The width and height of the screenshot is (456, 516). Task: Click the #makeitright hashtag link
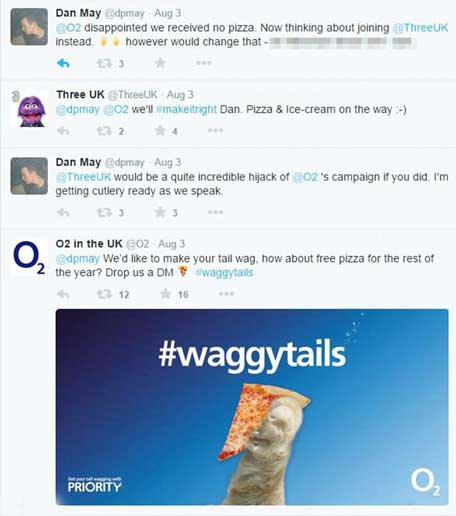[x=186, y=109]
